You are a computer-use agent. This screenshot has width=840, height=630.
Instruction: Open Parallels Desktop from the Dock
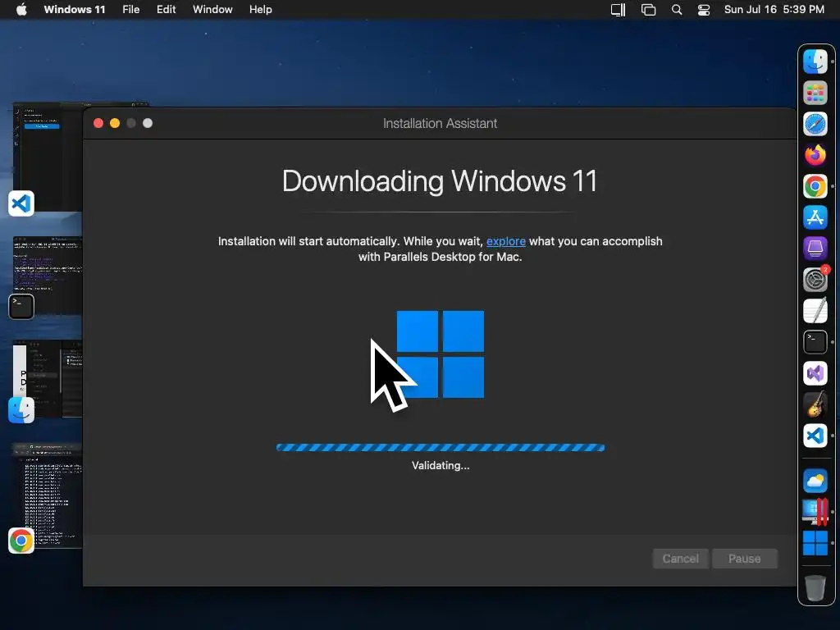tap(815, 512)
